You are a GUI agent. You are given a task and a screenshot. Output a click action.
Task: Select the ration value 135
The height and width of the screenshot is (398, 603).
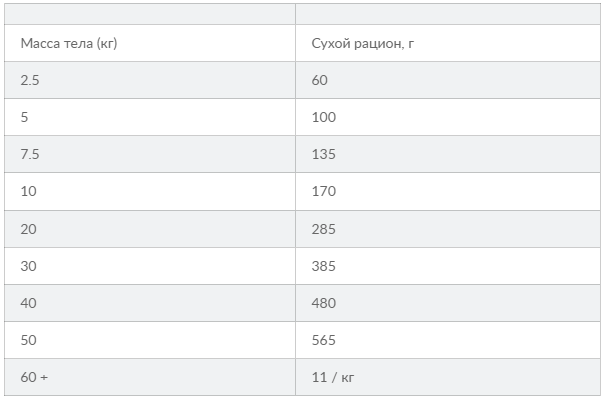point(448,154)
